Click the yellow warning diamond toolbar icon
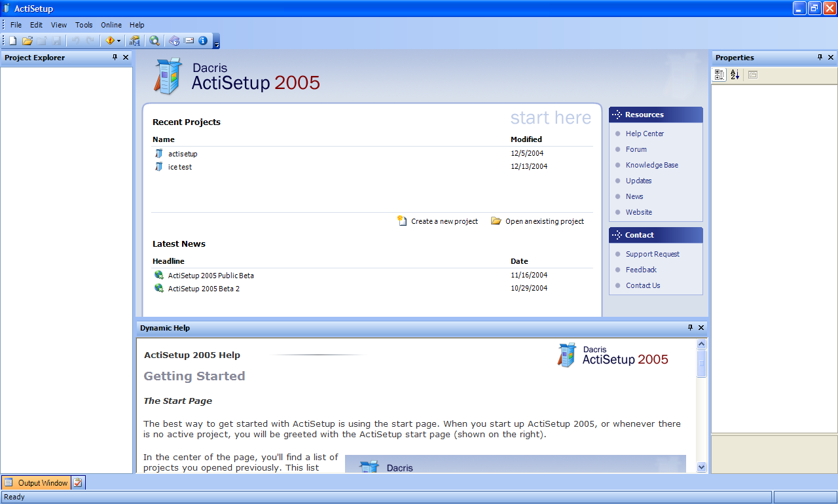The width and height of the screenshot is (838, 504). tap(109, 41)
